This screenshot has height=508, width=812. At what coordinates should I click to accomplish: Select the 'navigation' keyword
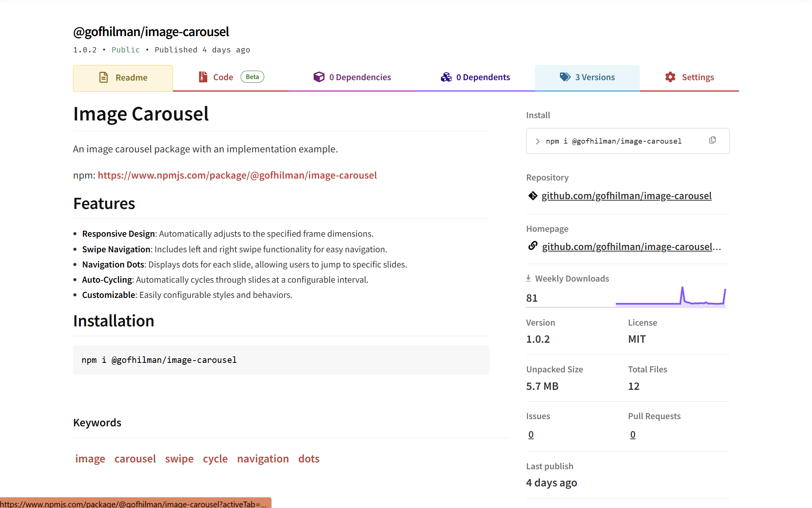pyautogui.click(x=263, y=459)
